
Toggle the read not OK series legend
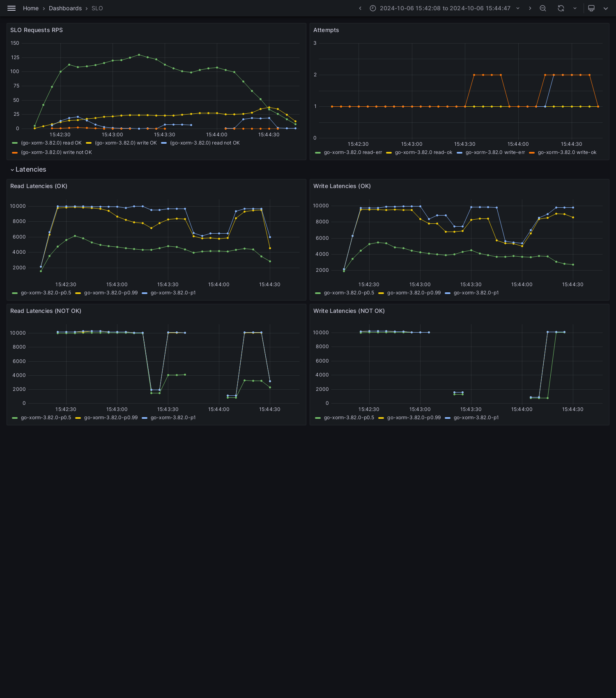click(x=205, y=143)
